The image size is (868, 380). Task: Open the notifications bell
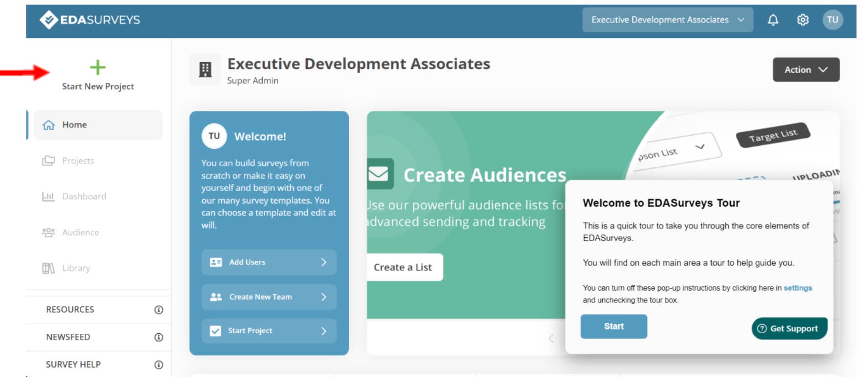773,19
